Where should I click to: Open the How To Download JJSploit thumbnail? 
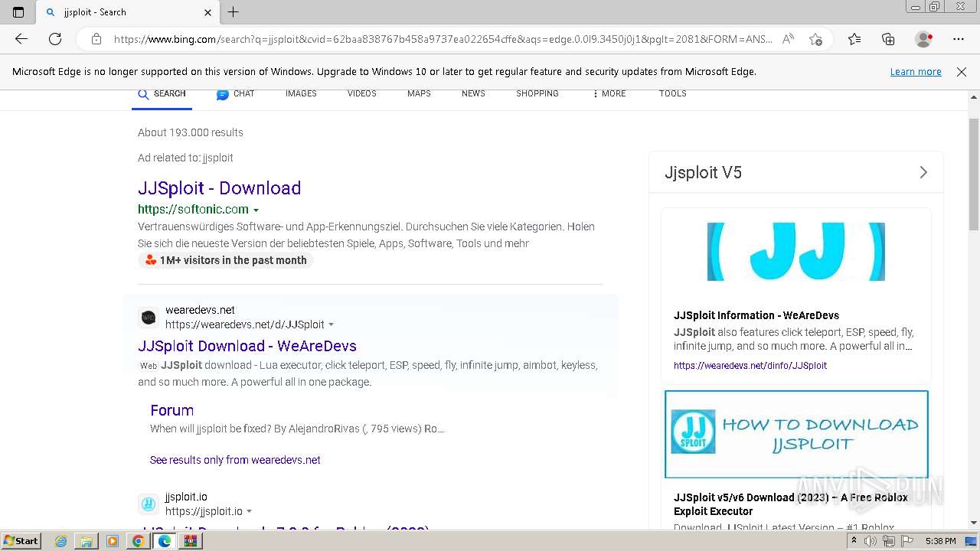pyautogui.click(x=796, y=435)
